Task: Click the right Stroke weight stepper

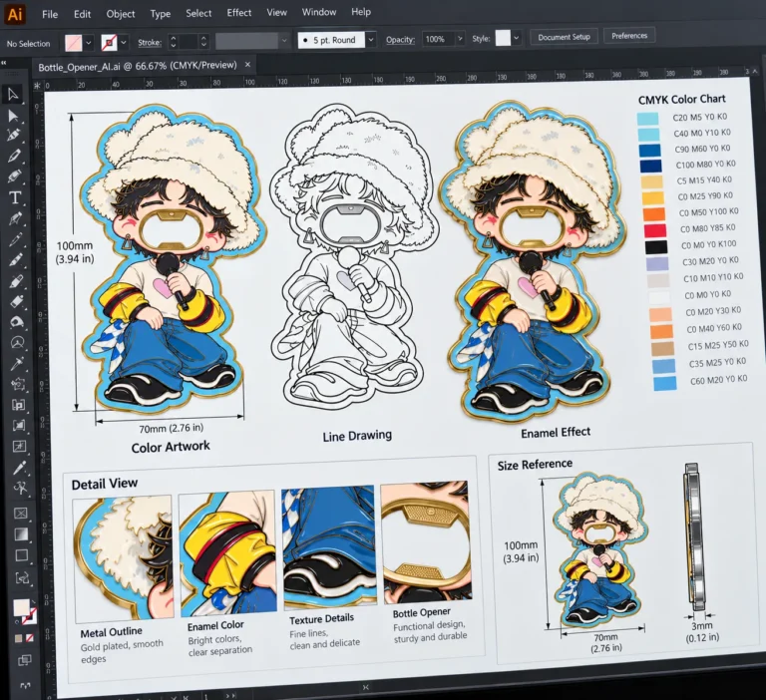Action: coord(203,42)
